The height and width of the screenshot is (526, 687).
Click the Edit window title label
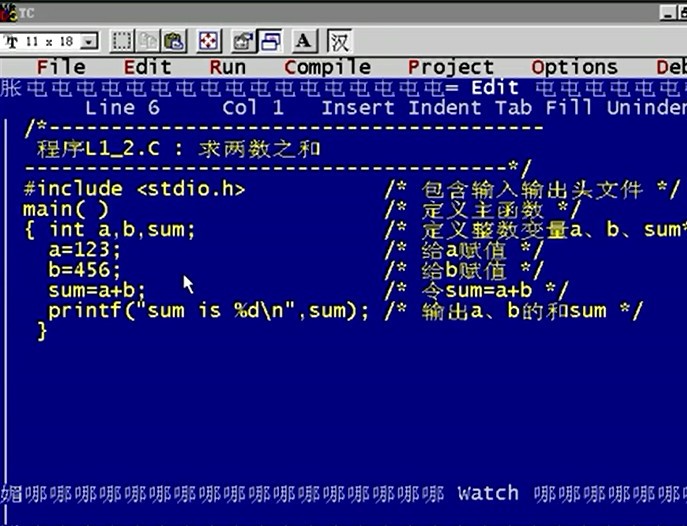click(495, 88)
